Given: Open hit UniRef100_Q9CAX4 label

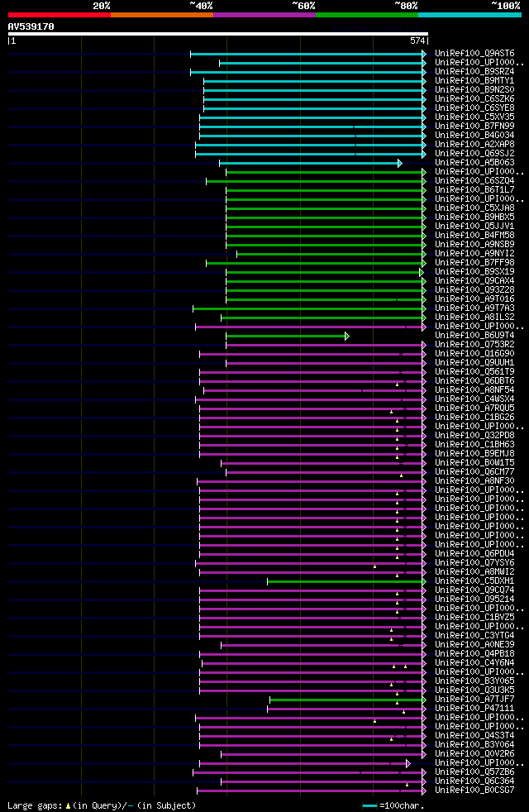Looking at the screenshot, I should coord(474,281).
